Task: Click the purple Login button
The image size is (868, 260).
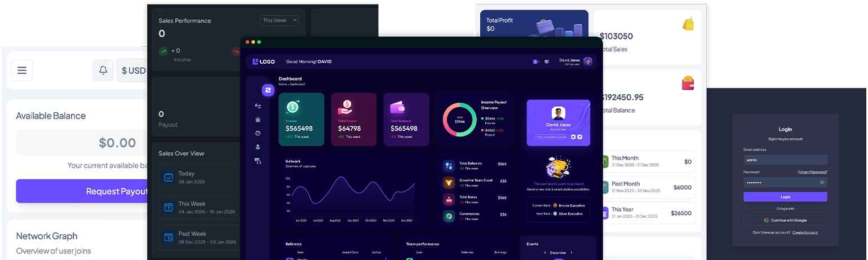Action: pos(785,197)
